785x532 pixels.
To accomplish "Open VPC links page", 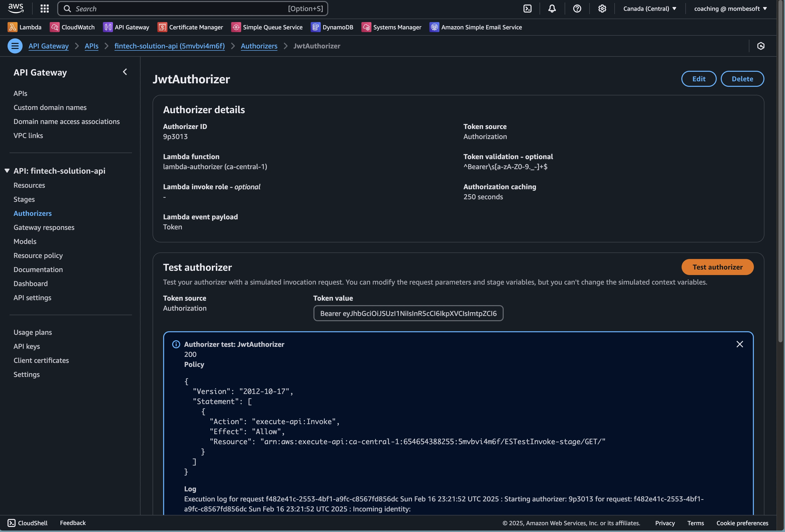I will click(28, 136).
